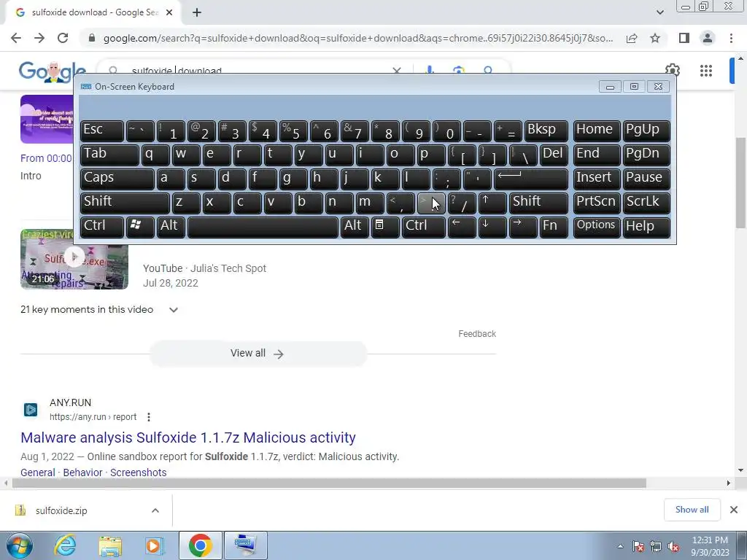Share this page via address bar icon
This screenshot has height=560, width=747.
pyautogui.click(x=632, y=38)
